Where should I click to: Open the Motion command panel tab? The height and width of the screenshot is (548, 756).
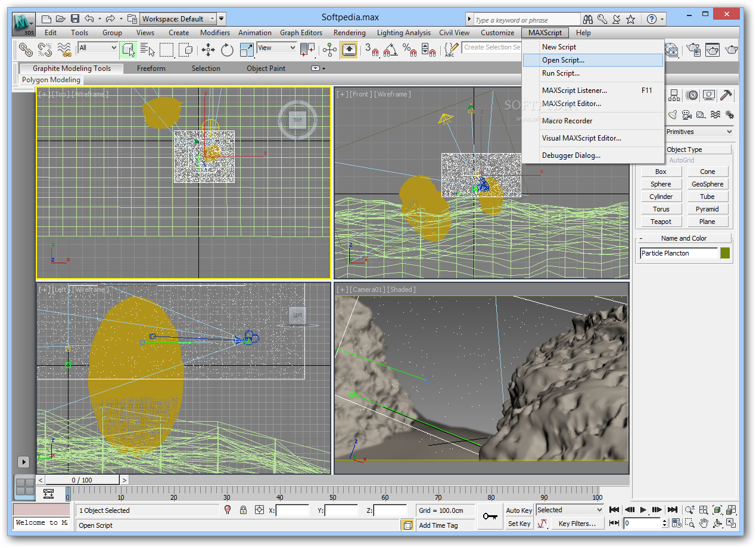click(x=691, y=95)
